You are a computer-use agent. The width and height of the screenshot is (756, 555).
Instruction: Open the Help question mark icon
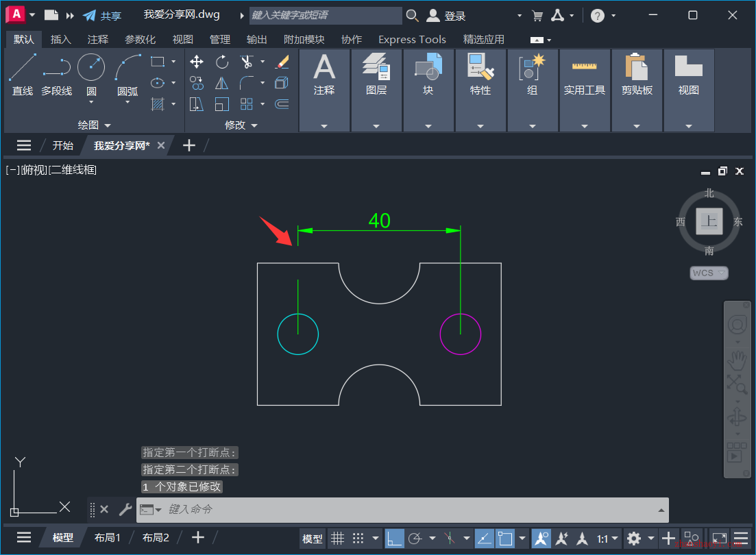[x=598, y=16]
